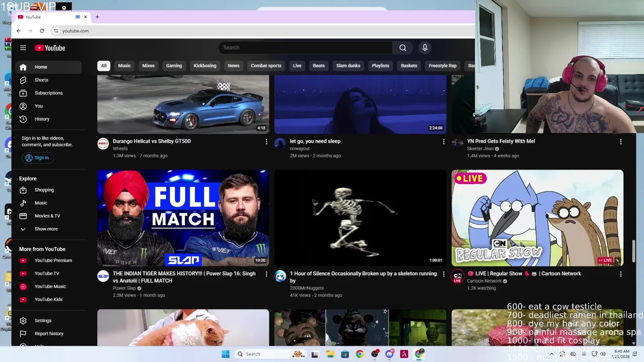Open more options for let go video
Image resolution: width=644 pixels, height=362 pixels.
click(443, 142)
